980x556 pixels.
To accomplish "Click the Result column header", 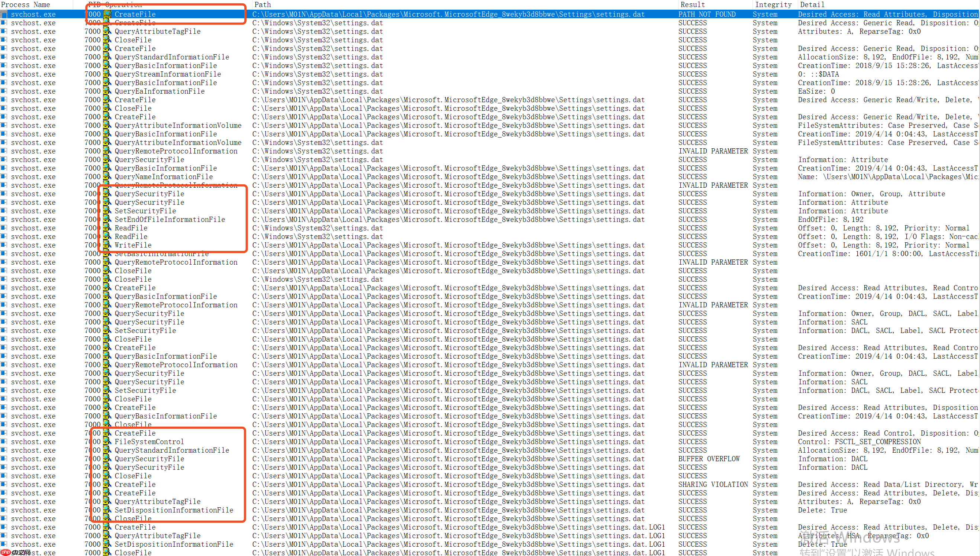I will coord(692,4).
